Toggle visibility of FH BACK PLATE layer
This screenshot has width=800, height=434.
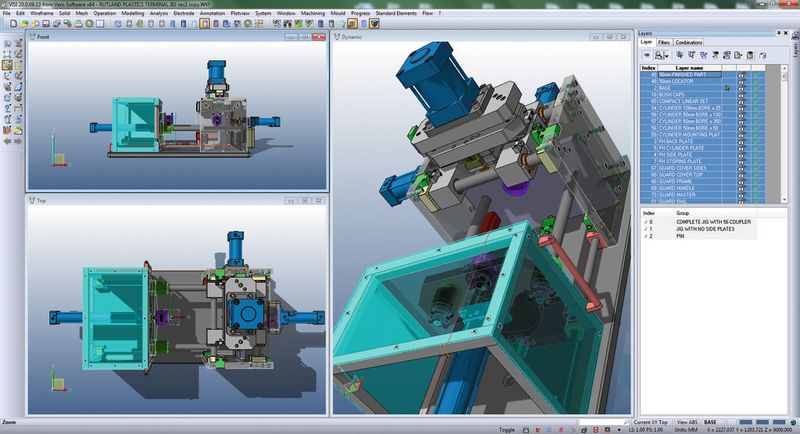[741, 141]
